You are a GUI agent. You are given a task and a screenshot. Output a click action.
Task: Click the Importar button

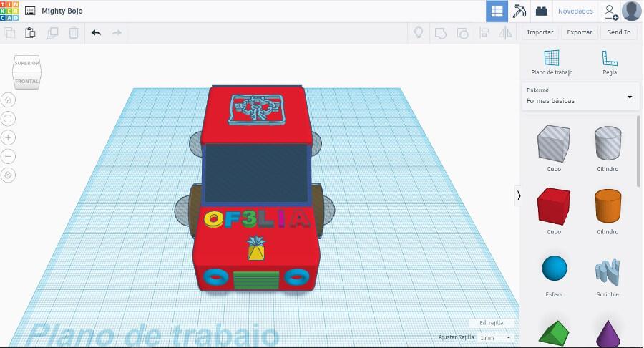point(540,32)
